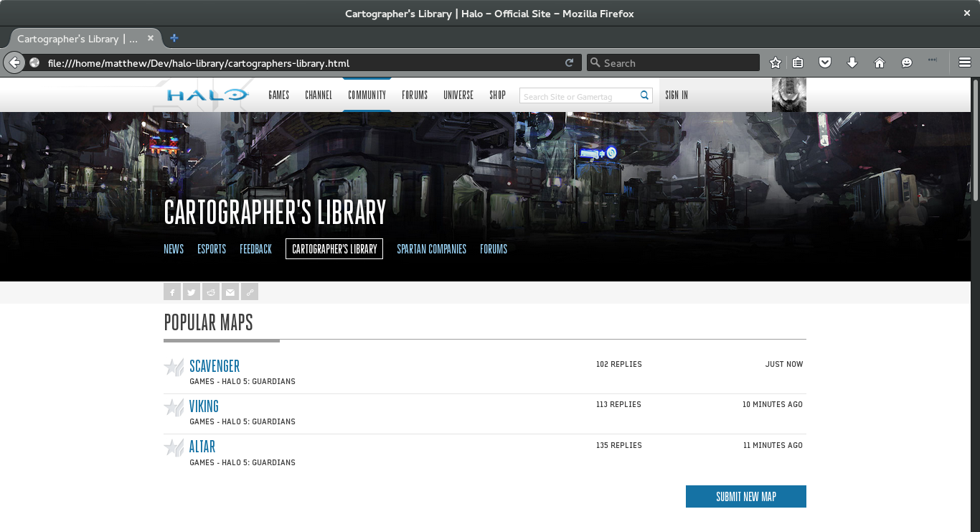The width and height of the screenshot is (980, 532).
Task: Toggle the favorite star beside Scavenger
Action: 174,368
